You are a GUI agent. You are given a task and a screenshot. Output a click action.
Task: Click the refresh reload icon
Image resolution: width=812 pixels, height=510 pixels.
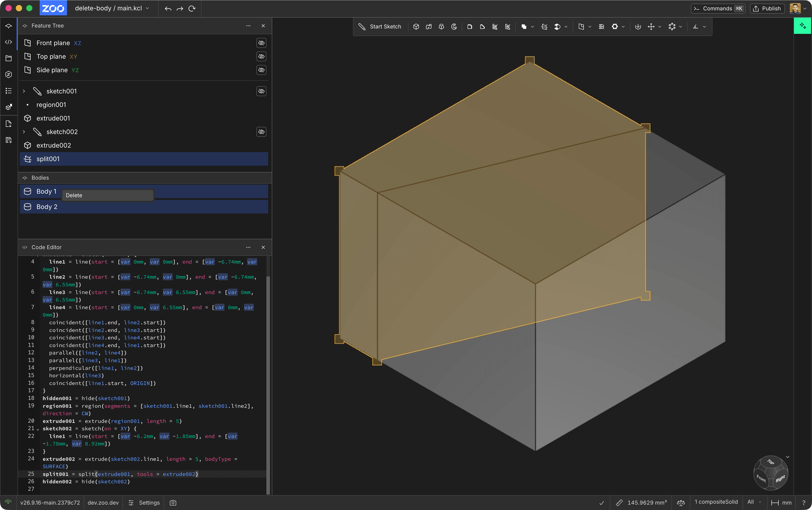[192, 8]
